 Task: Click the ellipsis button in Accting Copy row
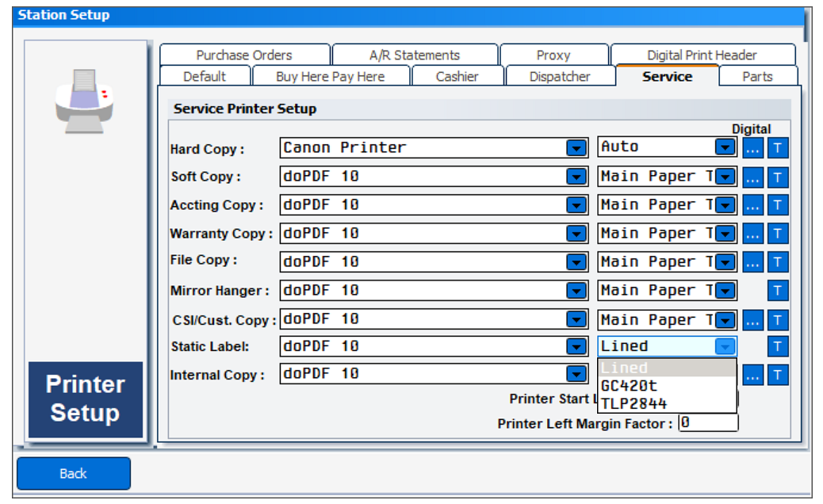click(x=752, y=205)
